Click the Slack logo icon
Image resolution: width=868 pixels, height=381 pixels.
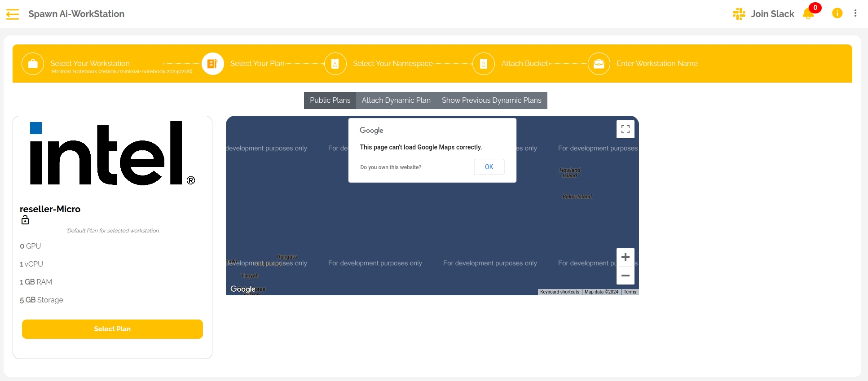739,14
